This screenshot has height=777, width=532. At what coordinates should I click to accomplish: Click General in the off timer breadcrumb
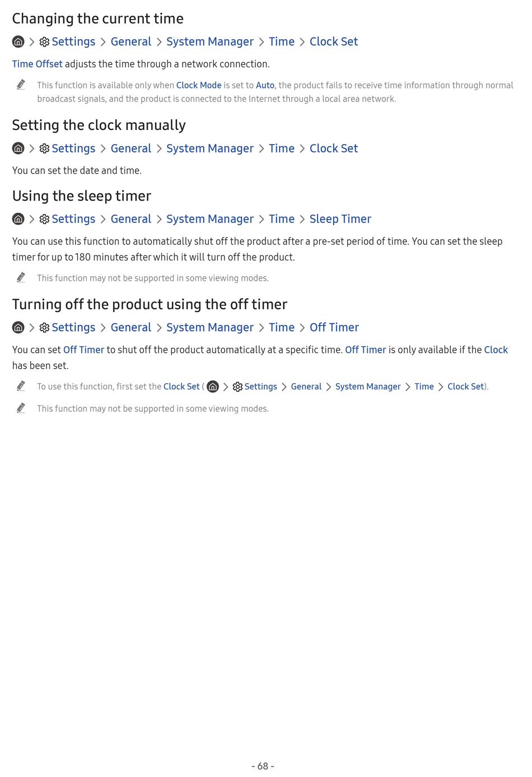(131, 328)
